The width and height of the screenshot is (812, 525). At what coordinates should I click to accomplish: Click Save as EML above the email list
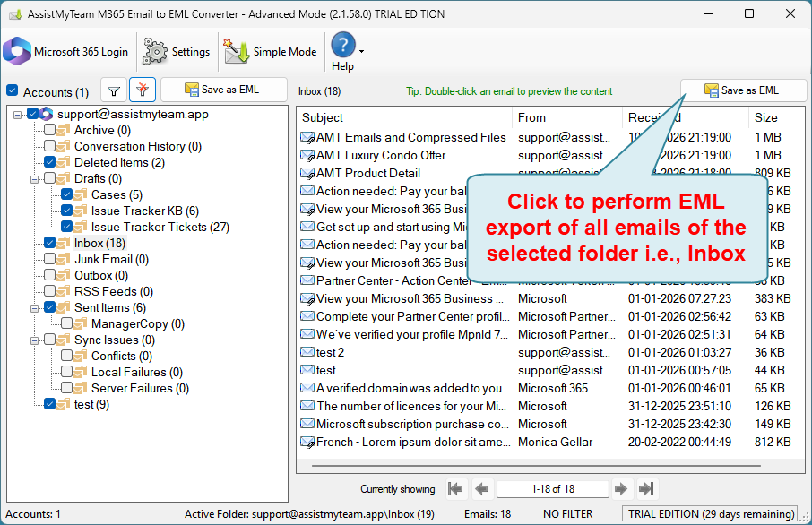pyautogui.click(x=742, y=90)
